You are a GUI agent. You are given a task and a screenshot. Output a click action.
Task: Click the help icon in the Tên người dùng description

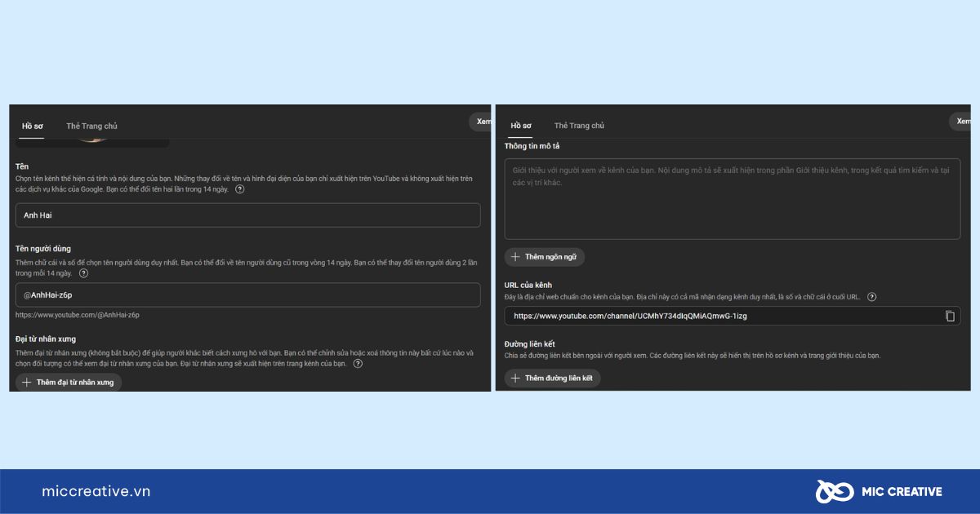coord(83,273)
